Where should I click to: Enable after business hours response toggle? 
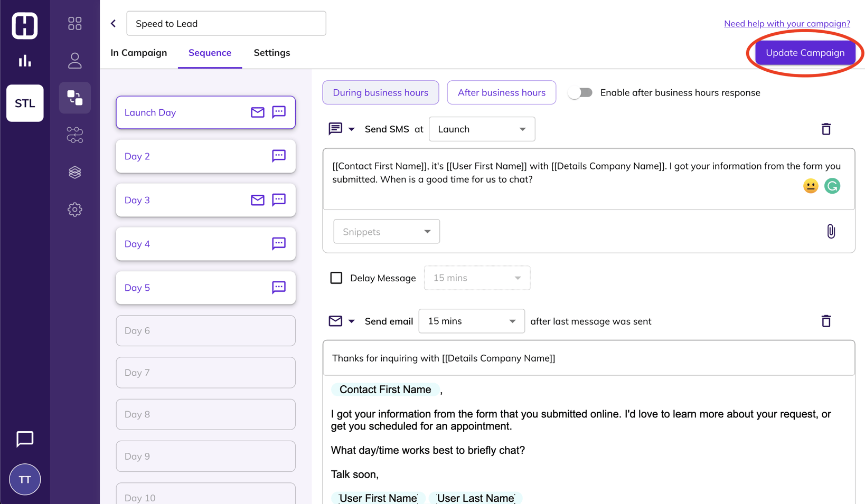pyautogui.click(x=580, y=92)
